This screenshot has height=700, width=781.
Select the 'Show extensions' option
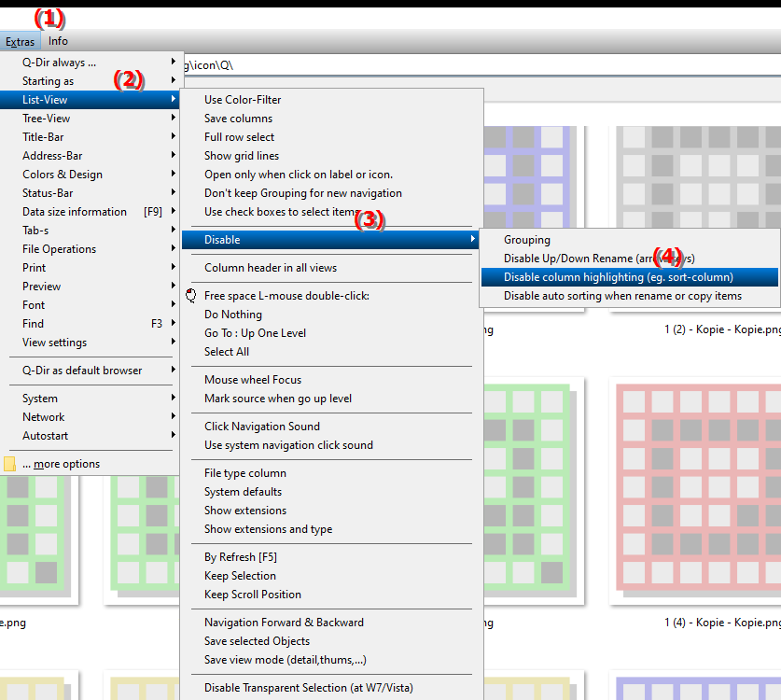(332, 511)
